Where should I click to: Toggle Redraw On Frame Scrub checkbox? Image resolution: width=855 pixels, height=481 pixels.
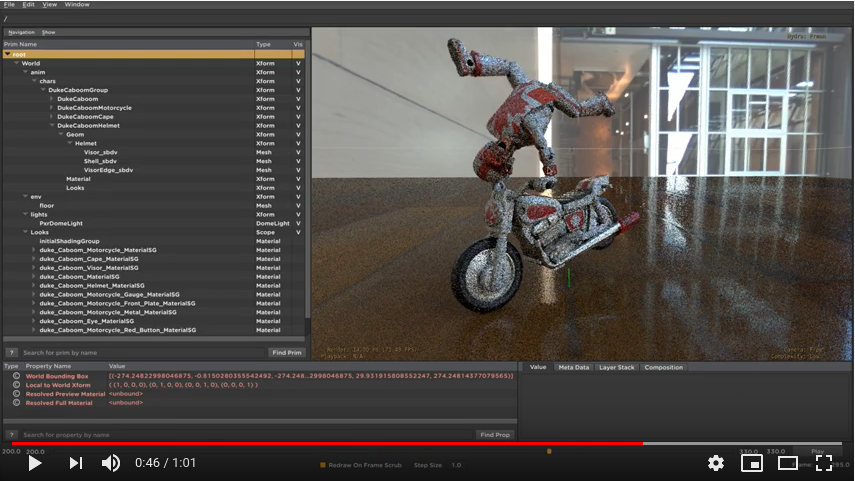(323, 465)
